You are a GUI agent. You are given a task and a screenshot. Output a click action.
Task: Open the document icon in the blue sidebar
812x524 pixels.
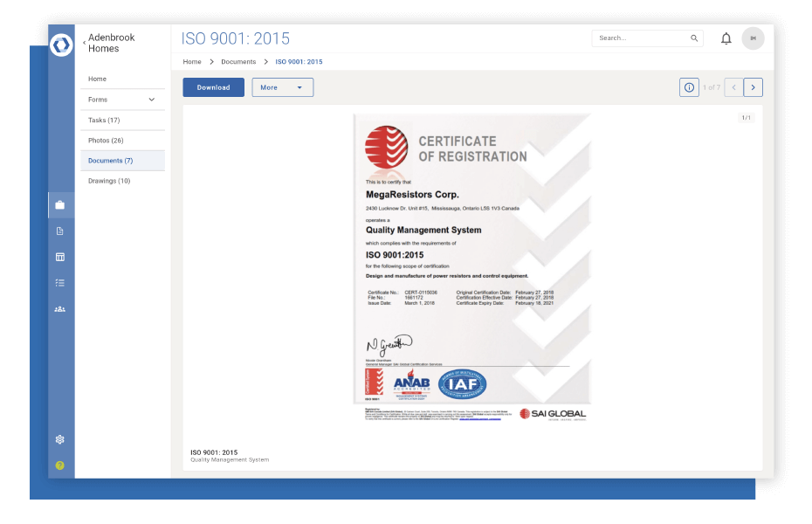tap(60, 231)
